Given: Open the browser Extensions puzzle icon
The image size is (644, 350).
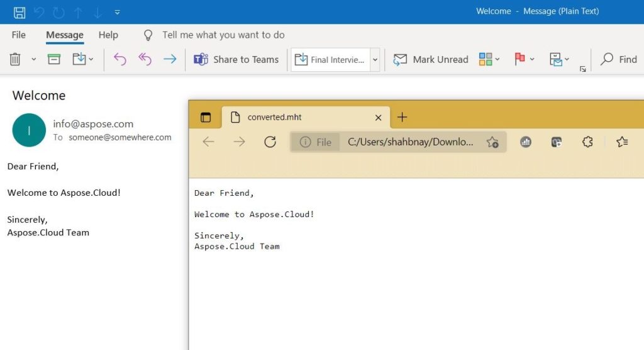Looking at the screenshot, I should coord(587,142).
